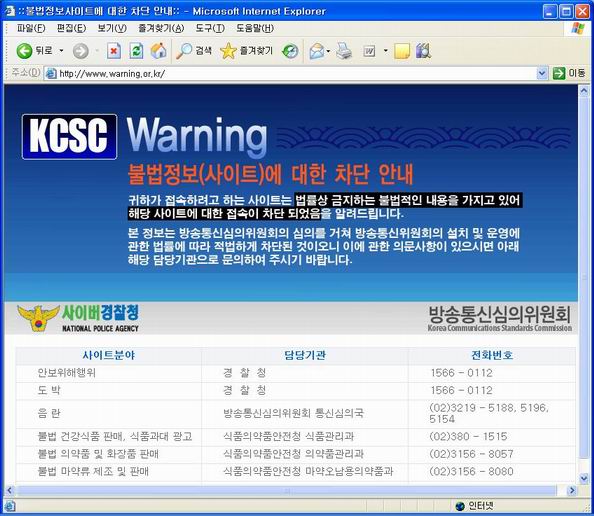The image size is (594, 516).
Task: Expand the address bar URL dropdown
Action: click(542, 73)
